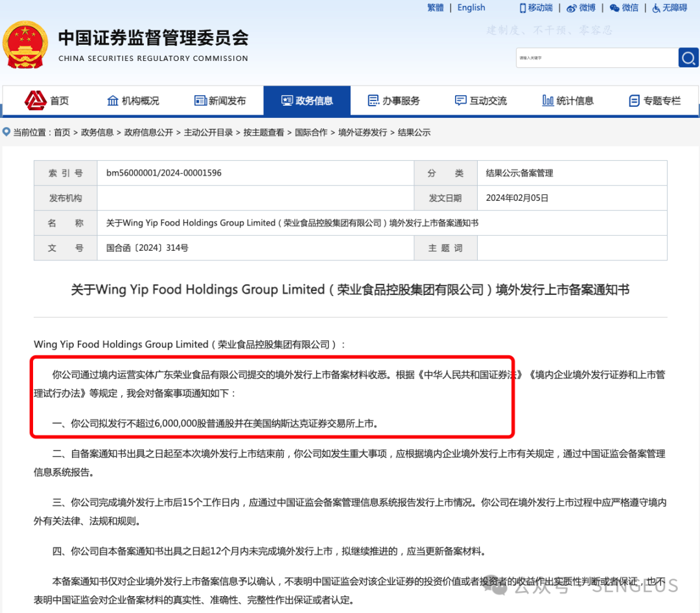Click the chat bubble icon beside 互动交流
Viewport: 700px width, 613px height.
[x=460, y=100]
